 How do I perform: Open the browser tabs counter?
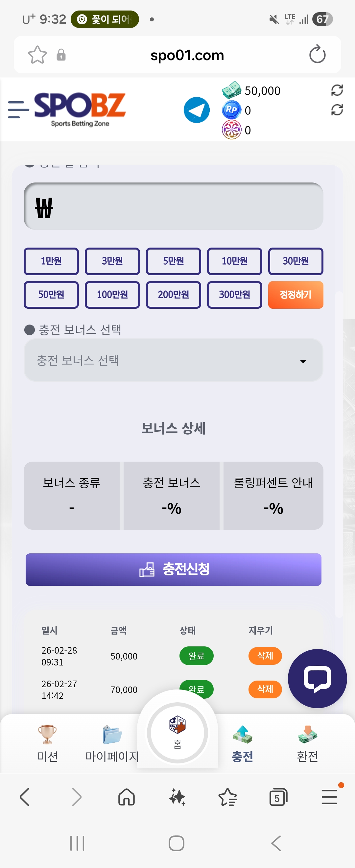[x=278, y=797]
